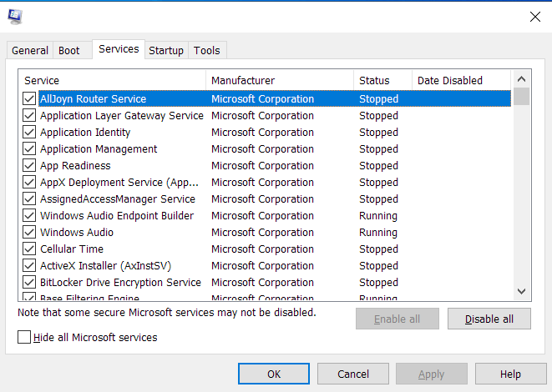Toggle the Application Identity service checkbox
Viewport: 552px width, 392px height.
click(29, 133)
